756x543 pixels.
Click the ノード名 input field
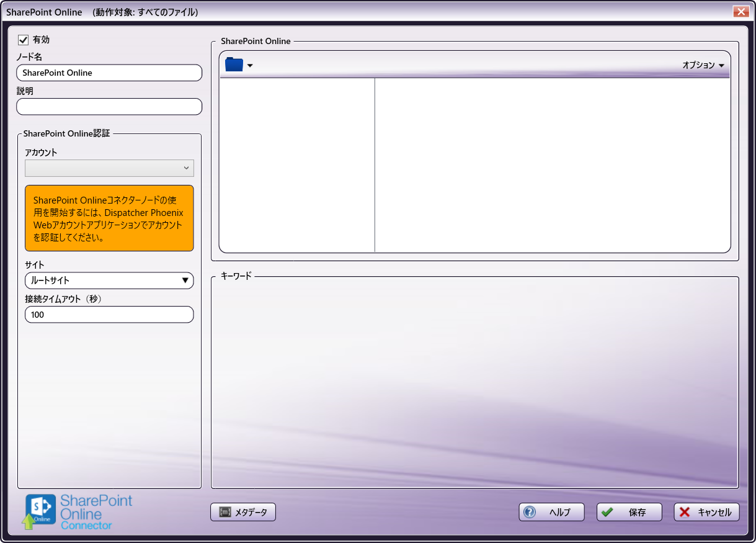pyautogui.click(x=109, y=73)
